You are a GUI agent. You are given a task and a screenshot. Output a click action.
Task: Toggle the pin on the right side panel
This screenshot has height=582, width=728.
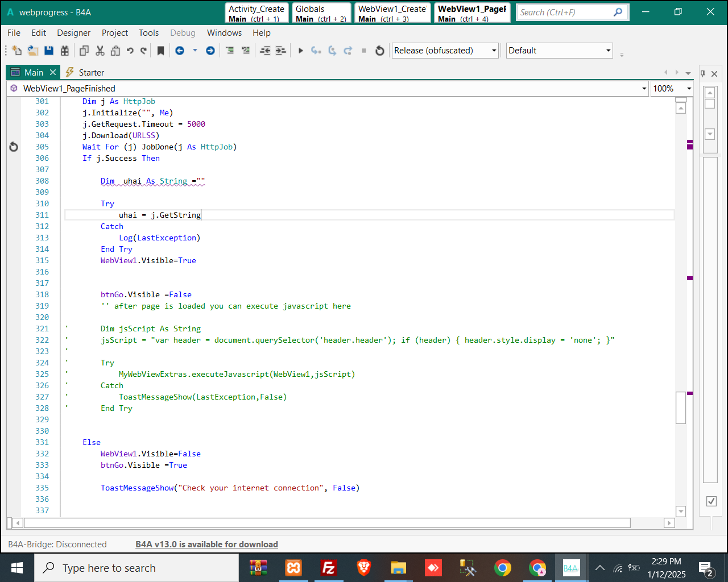[x=703, y=73]
